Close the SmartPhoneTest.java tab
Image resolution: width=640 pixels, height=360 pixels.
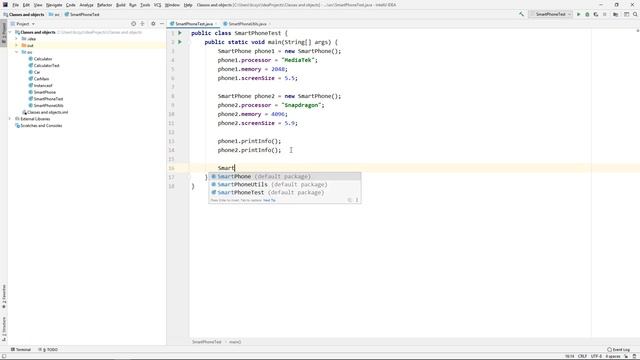pos(216,24)
